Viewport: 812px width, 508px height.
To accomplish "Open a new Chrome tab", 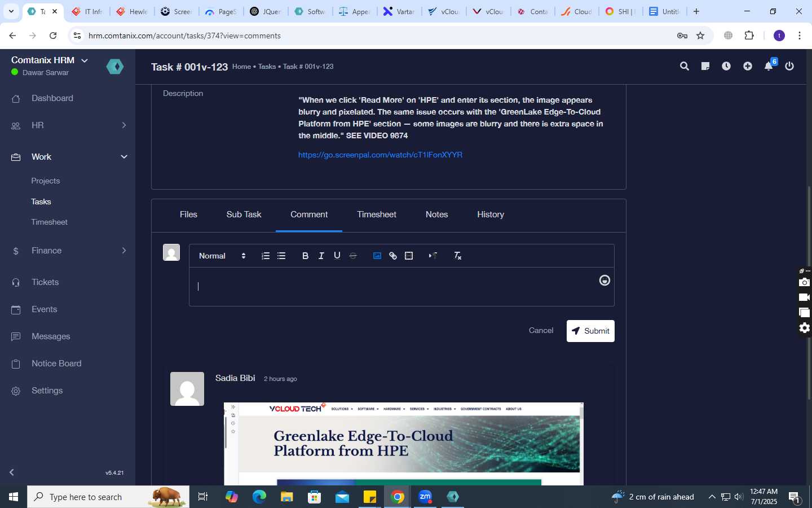I will click(x=696, y=11).
